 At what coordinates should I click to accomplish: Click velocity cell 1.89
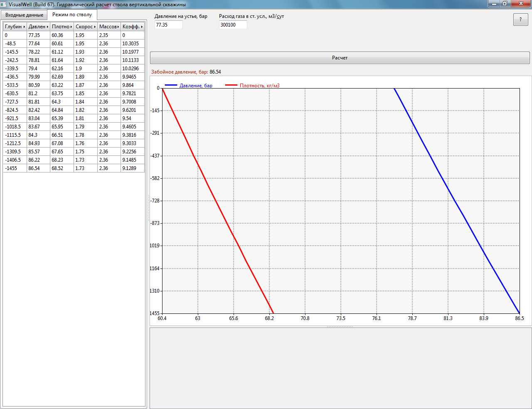(86, 77)
